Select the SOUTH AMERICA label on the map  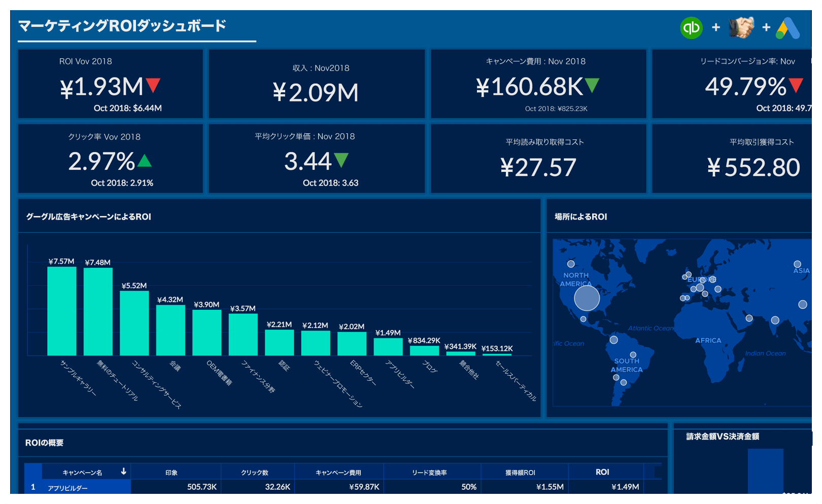tap(627, 365)
